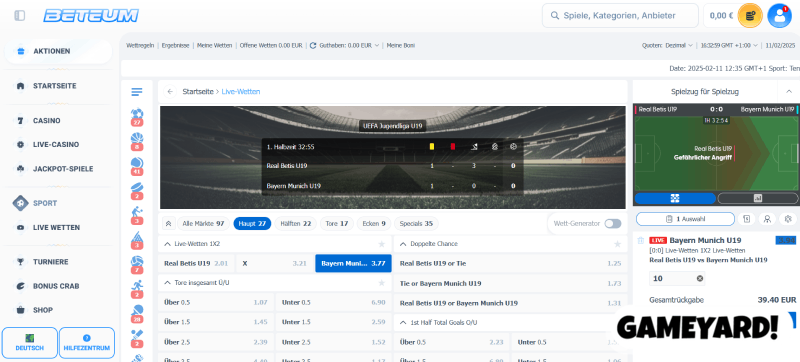Open the yellow deposit wallet icon
The image size is (800, 362).
point(750,16)
